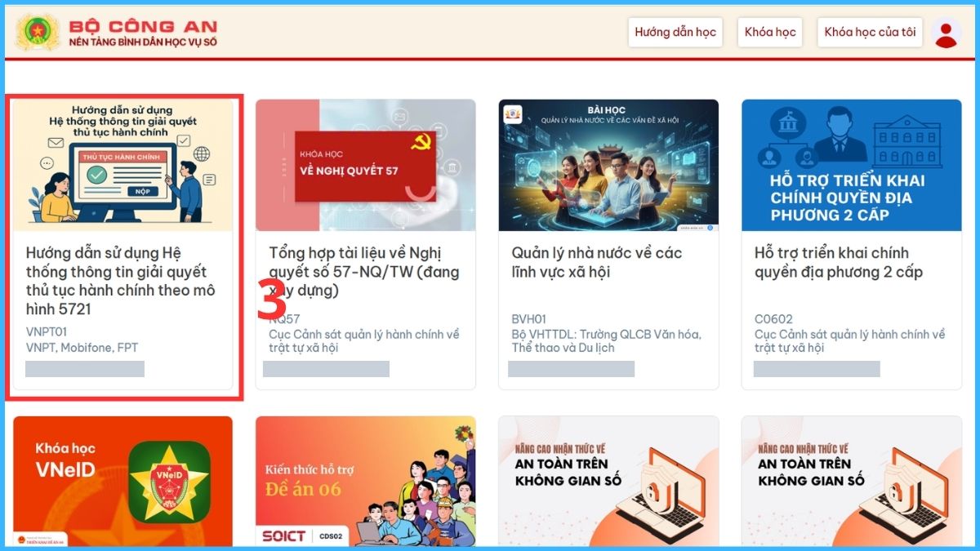Open the user profile avatar icon
980x551 pixels.
pyautogui.click(x=947, y=33)
